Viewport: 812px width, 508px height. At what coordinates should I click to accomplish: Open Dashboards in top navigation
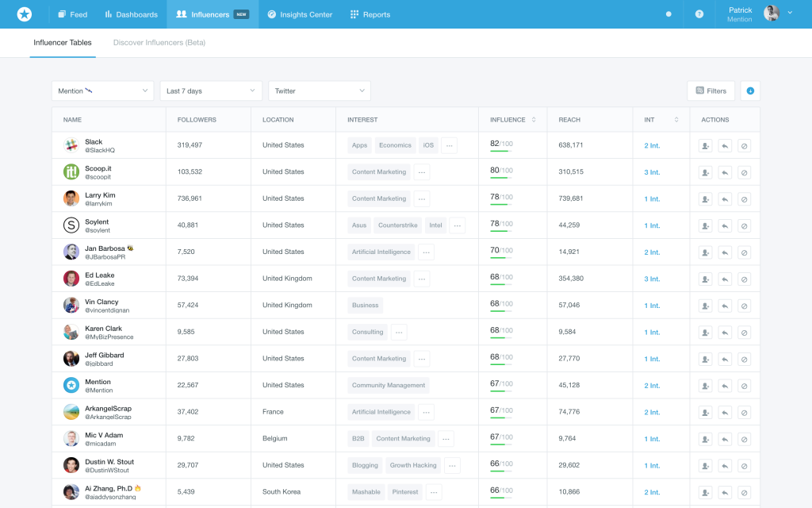[x=132, y=14]
